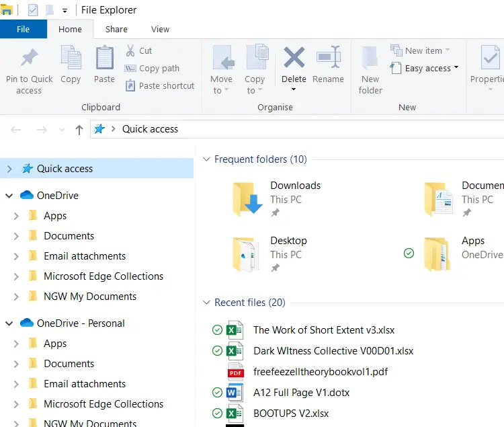Expand Email attachments under OneDrive

click(16, 256)
